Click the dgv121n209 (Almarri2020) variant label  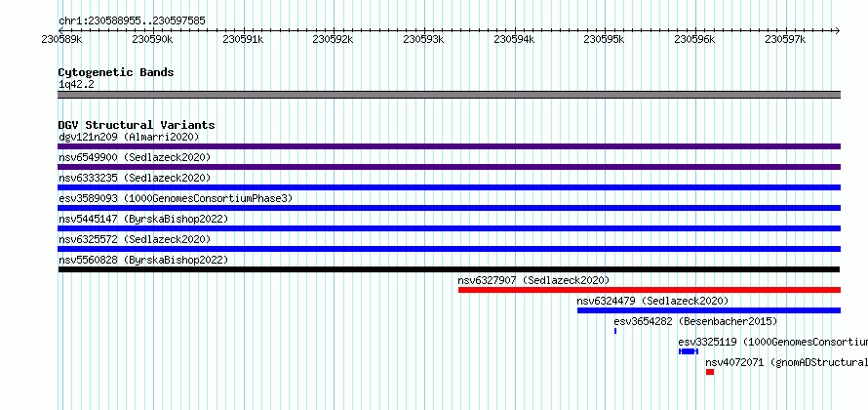pyautogui.click(x=129, y=137)
